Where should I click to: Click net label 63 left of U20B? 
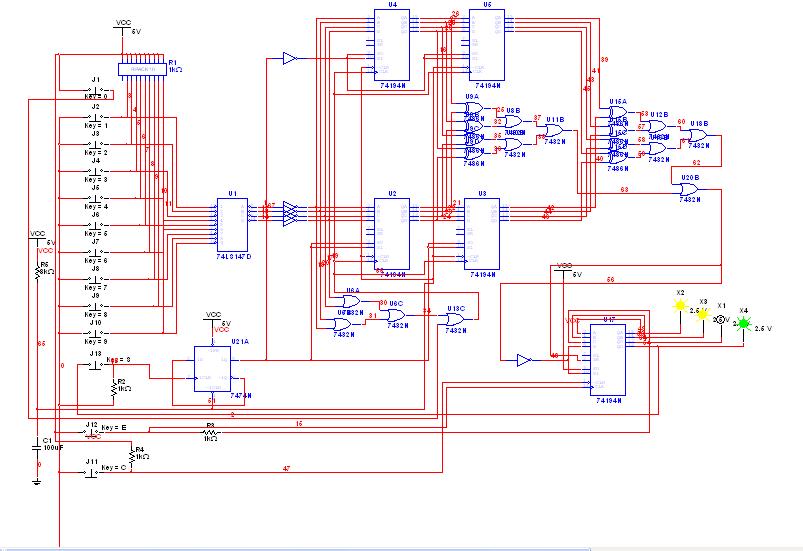(x=624, y=189)
